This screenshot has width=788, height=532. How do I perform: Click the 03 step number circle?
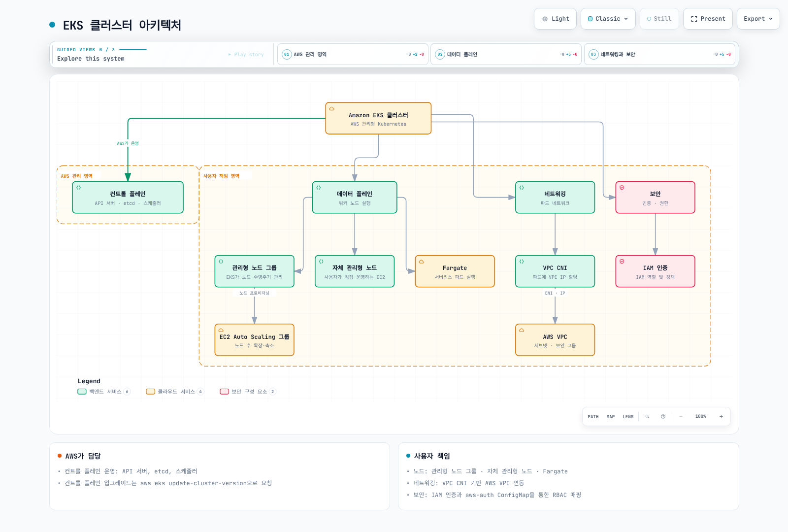tap(593, 54)
